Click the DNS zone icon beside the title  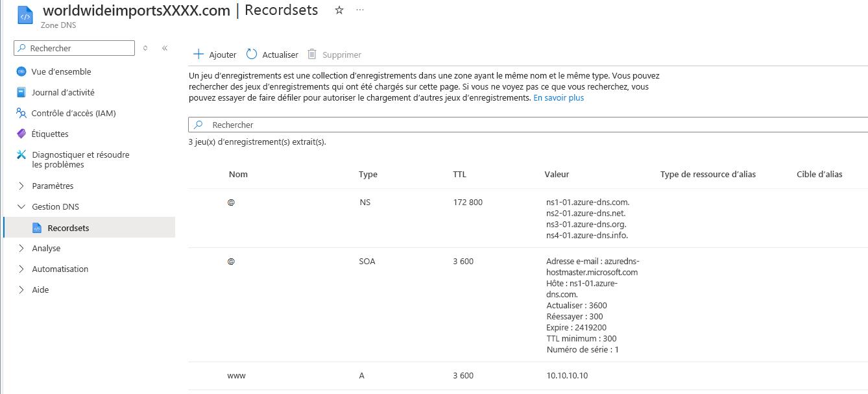point(25,16)
